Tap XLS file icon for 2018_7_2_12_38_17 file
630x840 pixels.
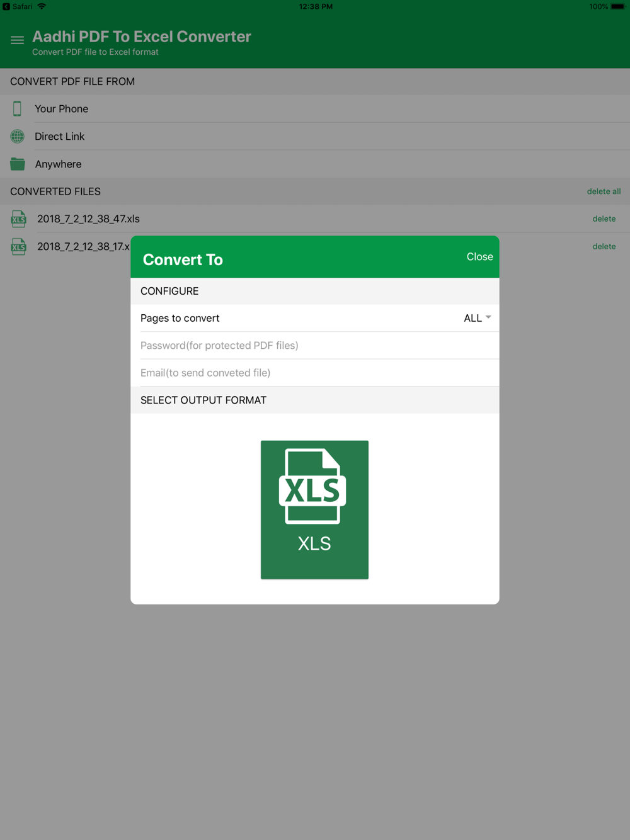click(18, 246)
